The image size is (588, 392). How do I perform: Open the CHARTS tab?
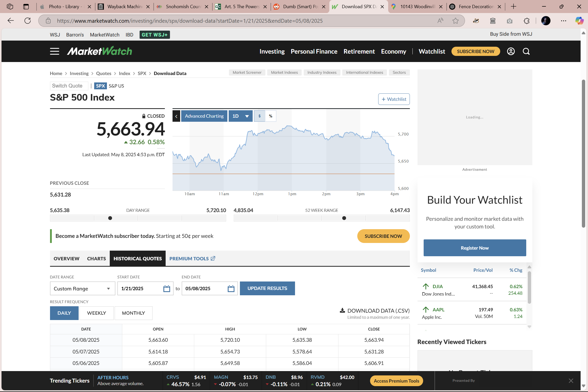point(96,259)
